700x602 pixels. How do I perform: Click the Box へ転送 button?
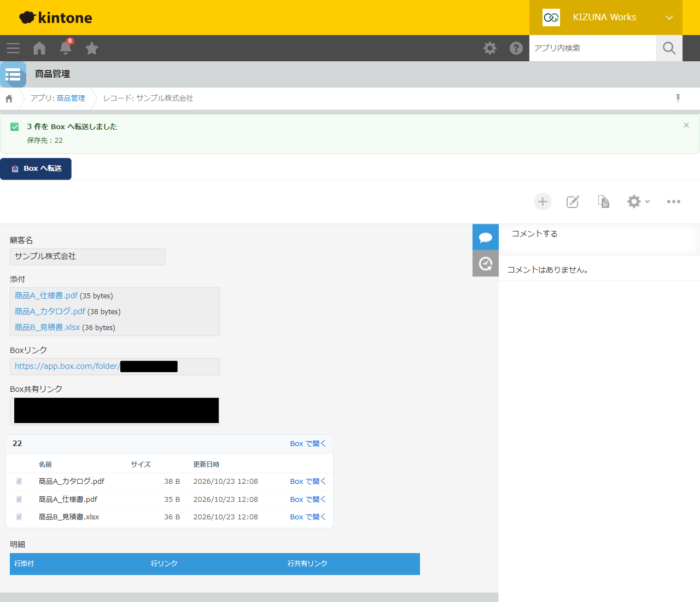[36, 169]
